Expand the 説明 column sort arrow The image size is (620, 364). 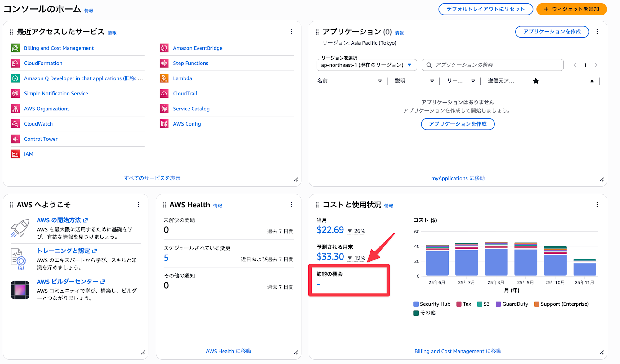point(432,81)
